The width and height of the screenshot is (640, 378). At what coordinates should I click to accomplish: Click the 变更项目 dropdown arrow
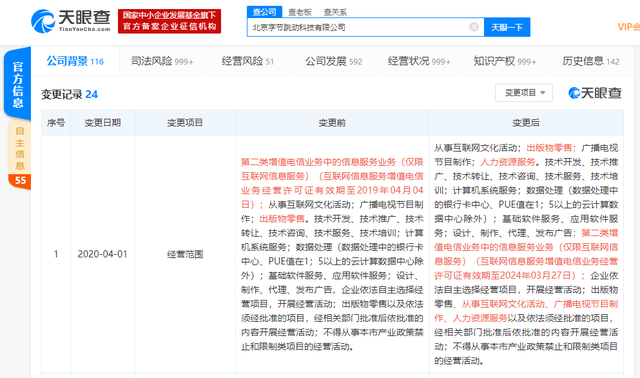pyautogui.click(x=542, y=93)
